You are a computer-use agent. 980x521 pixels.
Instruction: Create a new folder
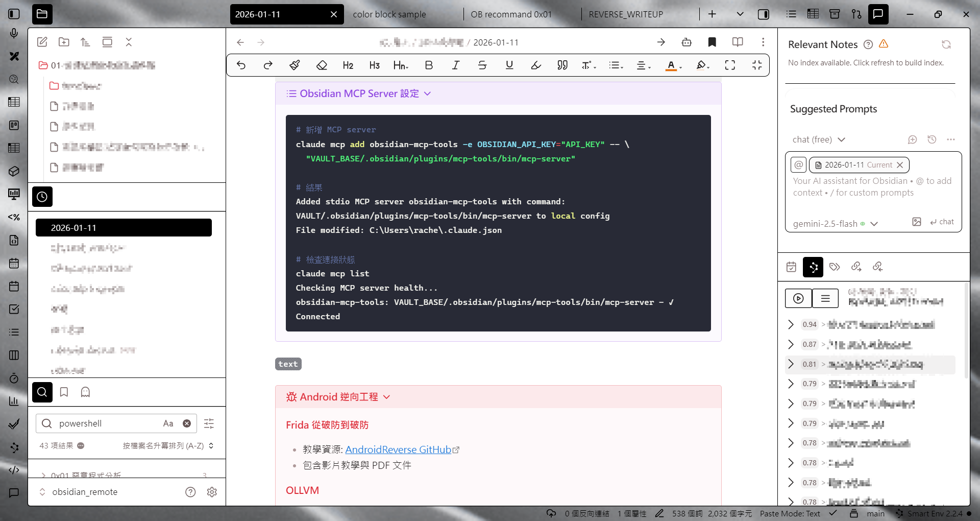click(x=64, y=42)
